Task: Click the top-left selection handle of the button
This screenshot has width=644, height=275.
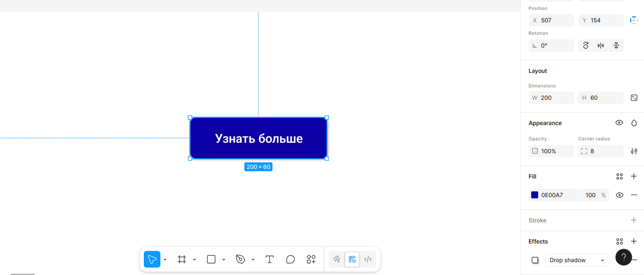Action: (x=190, y=118)
